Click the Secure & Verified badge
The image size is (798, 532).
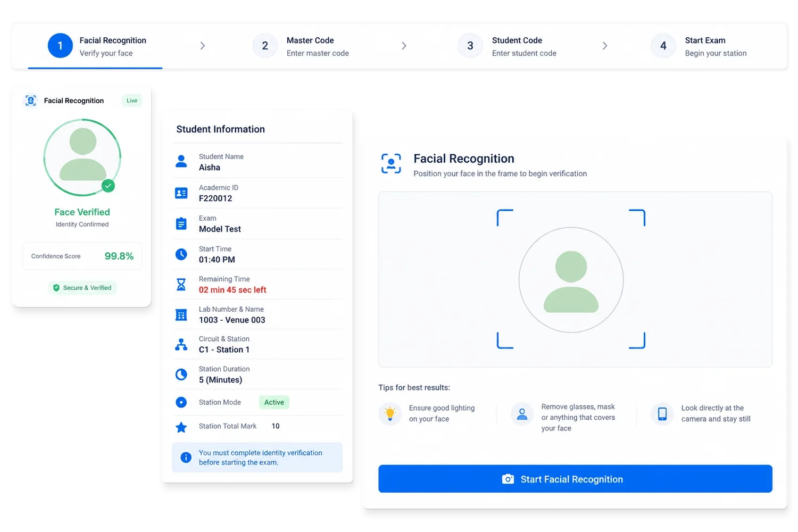point(82,288)
